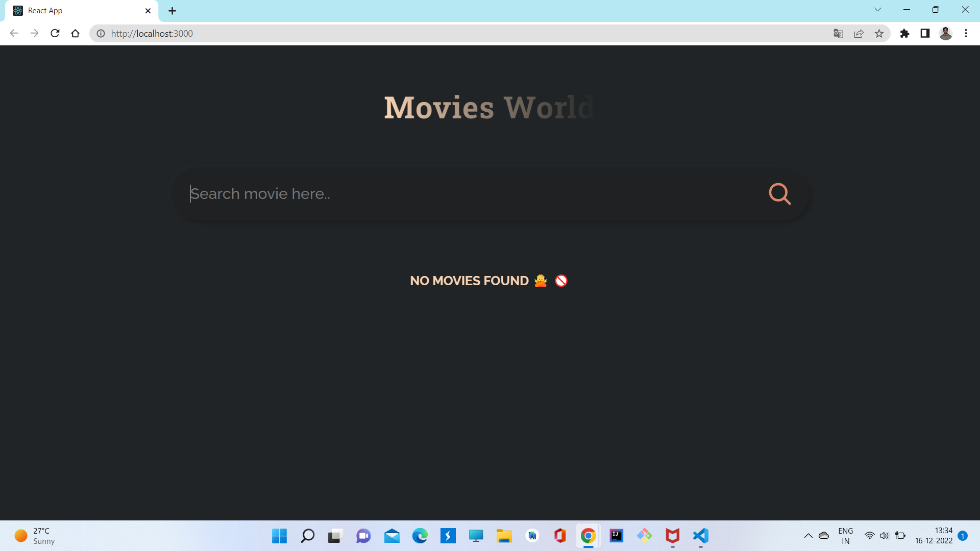
Task: Click the orange search magnifier icon
Action: (x=779, y=194)
